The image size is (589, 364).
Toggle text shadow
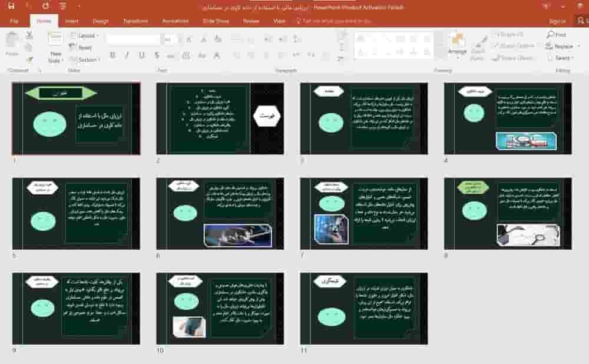point(157,55)
